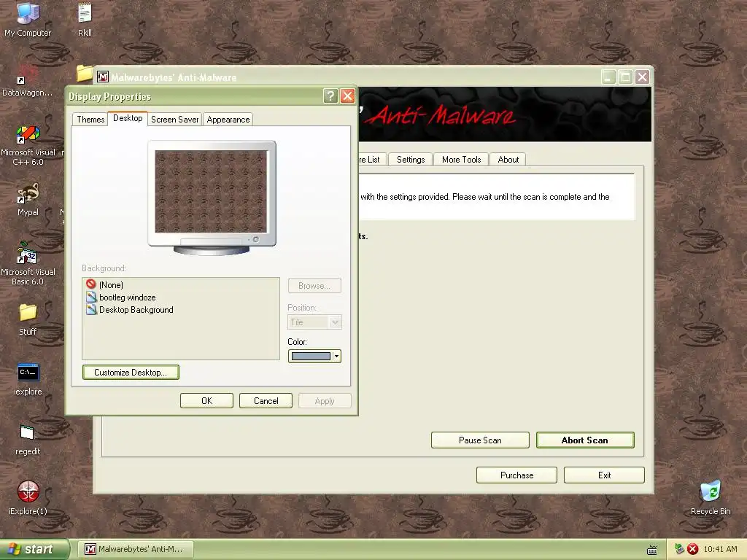Pause the Malwarebytes scan
747x560 pixels.
pos(480,440)
